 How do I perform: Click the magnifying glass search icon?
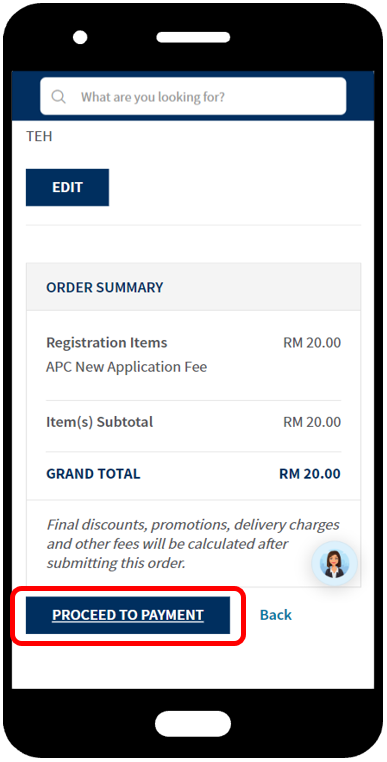pos(58,97)
